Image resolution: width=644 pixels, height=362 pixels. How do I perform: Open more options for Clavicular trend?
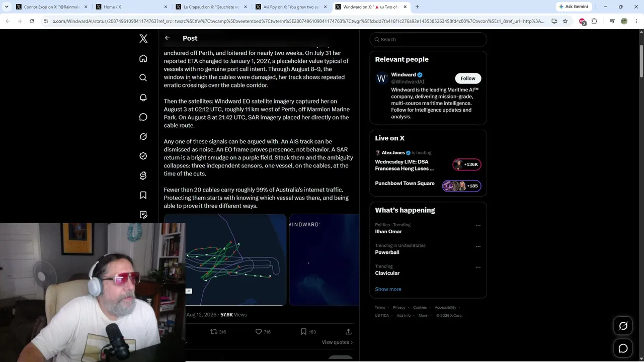pyautogui.click(x=478, y=267)
